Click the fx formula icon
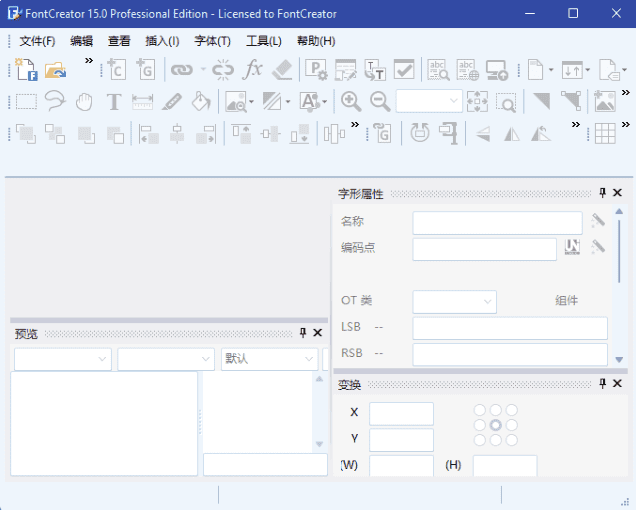This screenshot has width=636, height=510. [252, 69]
